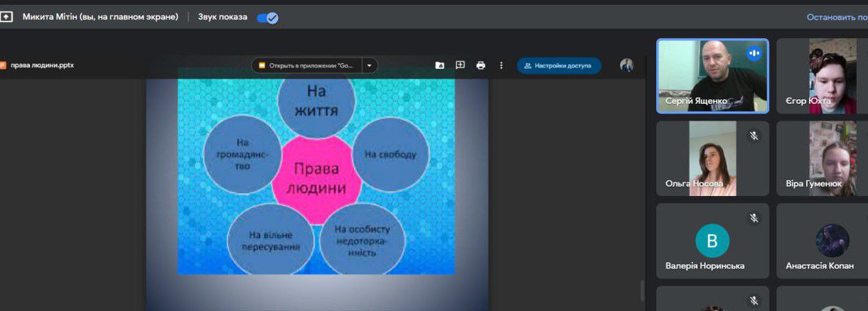Click the add to Drive folder icon
This screenshot has height=311, width=868.
point(440,65)
